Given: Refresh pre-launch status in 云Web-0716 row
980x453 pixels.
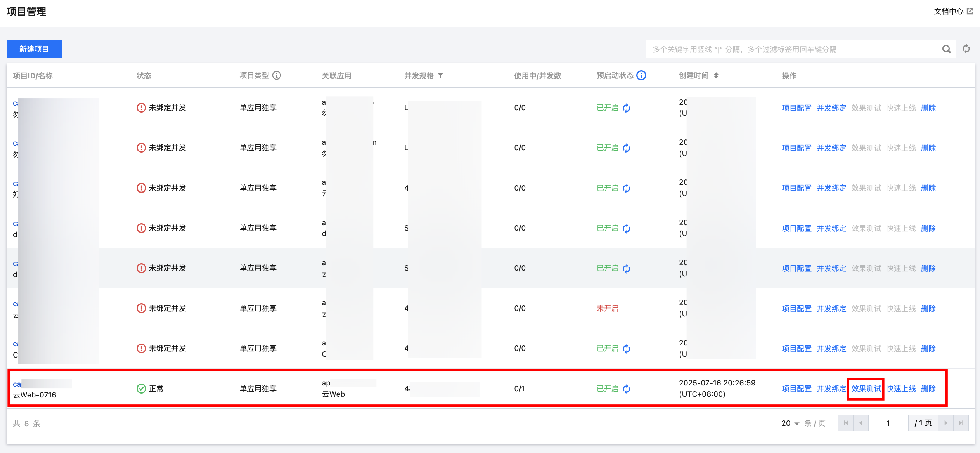Looking at the screenshot, I should (x=627, y=389).
